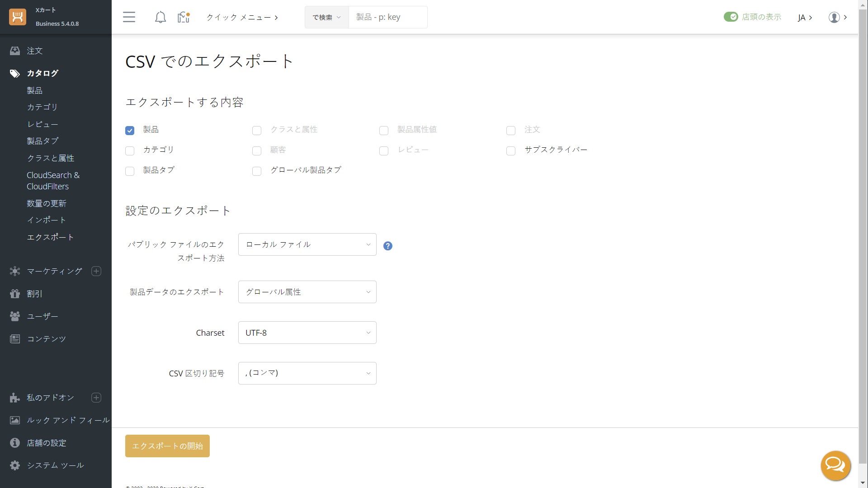Click the X-Cart logo icon
Image resolution: width=868 pixels, height=488 pixels.
point(18,17)
